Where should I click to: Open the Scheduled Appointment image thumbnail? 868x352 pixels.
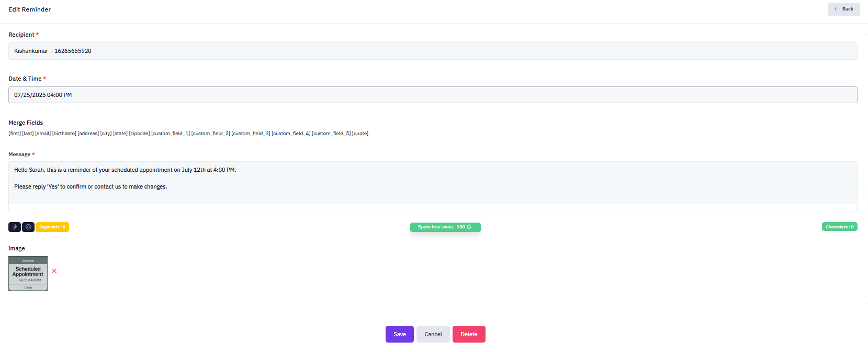[x=28, y=273]
